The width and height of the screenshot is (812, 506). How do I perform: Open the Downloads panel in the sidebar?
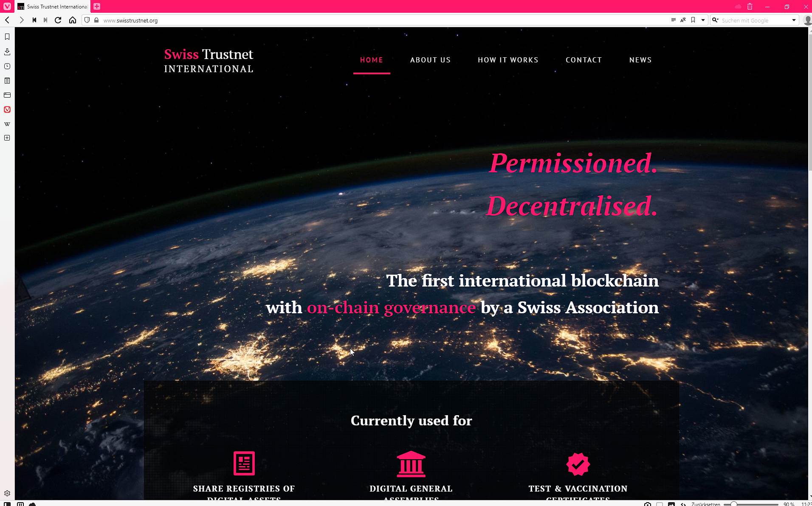[x=7, y=52]
